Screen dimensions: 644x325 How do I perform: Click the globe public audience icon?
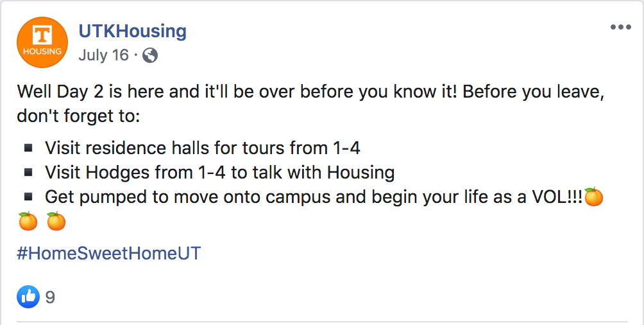tap(150, 55)
